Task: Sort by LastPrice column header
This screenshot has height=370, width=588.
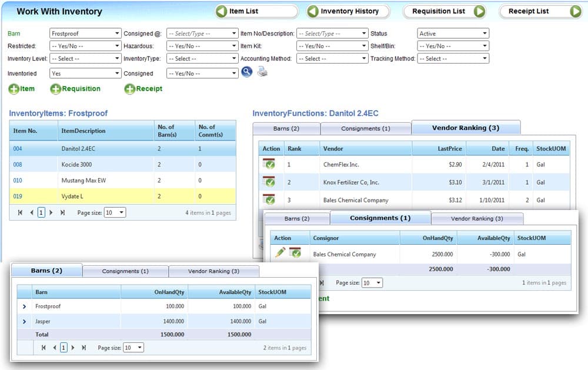Action: click(x=450, y=149)
